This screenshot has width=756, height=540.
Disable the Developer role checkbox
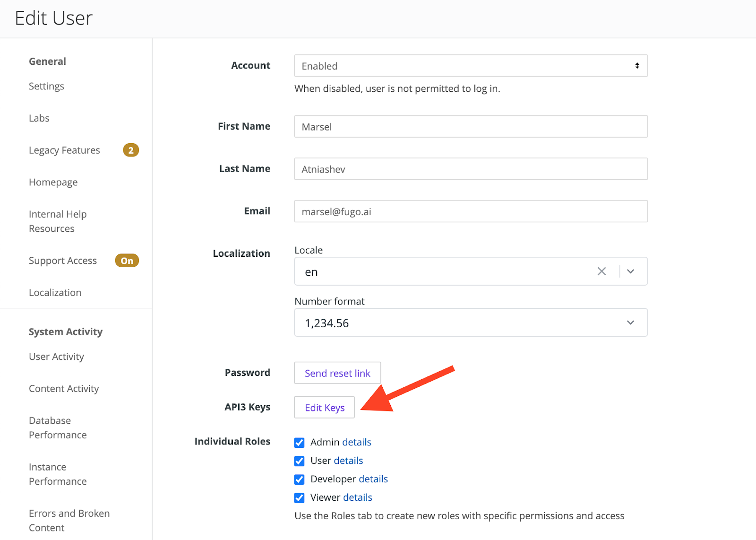(299, 479)
